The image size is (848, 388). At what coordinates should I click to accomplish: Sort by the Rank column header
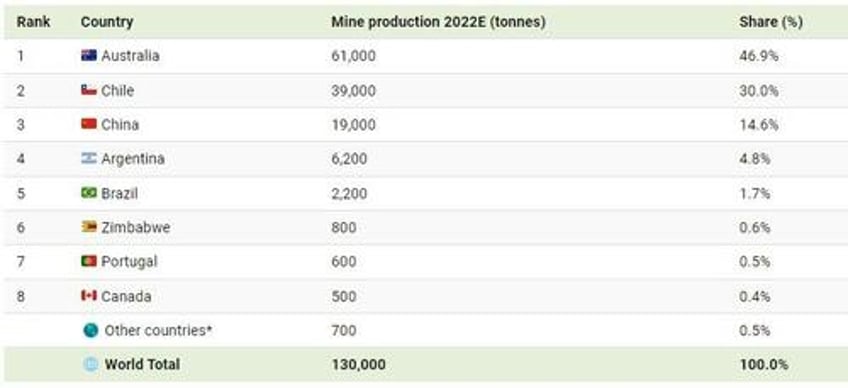coord(34,22)
